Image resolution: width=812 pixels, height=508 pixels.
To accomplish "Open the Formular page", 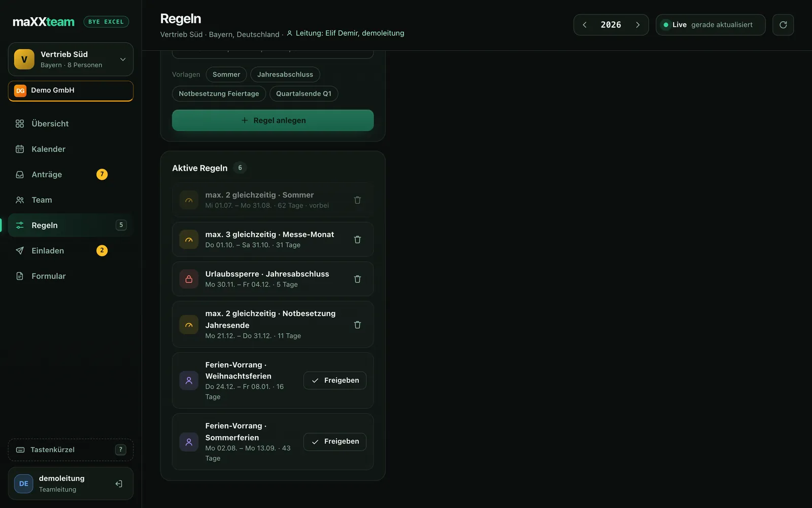I will click(71, 276).
